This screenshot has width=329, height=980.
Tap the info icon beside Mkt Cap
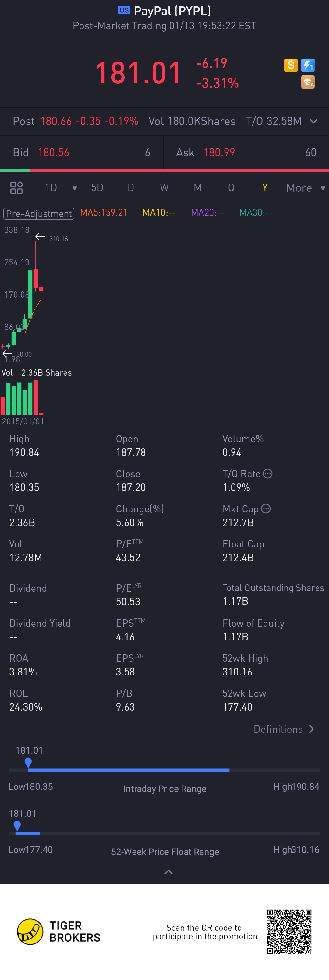point(266,509)
